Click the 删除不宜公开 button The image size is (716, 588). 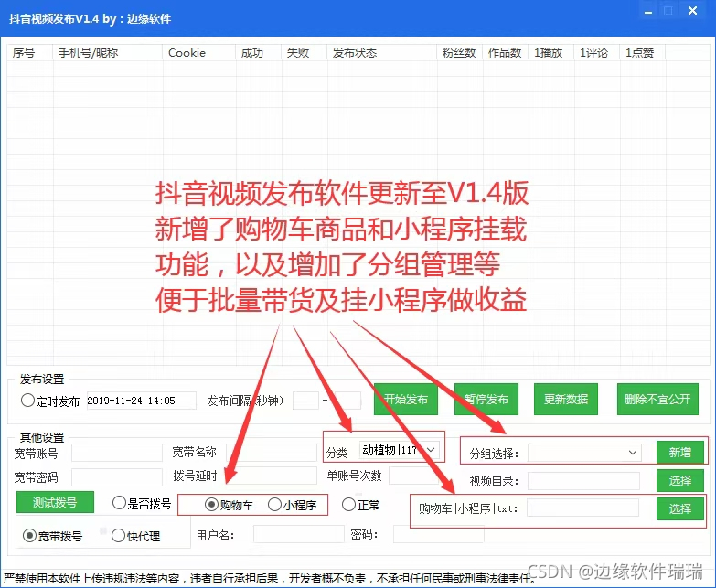[657, 399]
